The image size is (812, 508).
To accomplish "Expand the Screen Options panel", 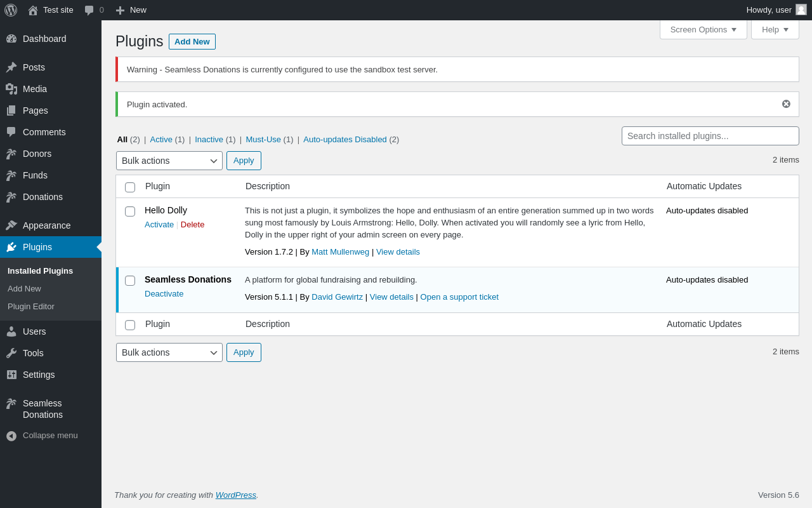I will point(704,29).
